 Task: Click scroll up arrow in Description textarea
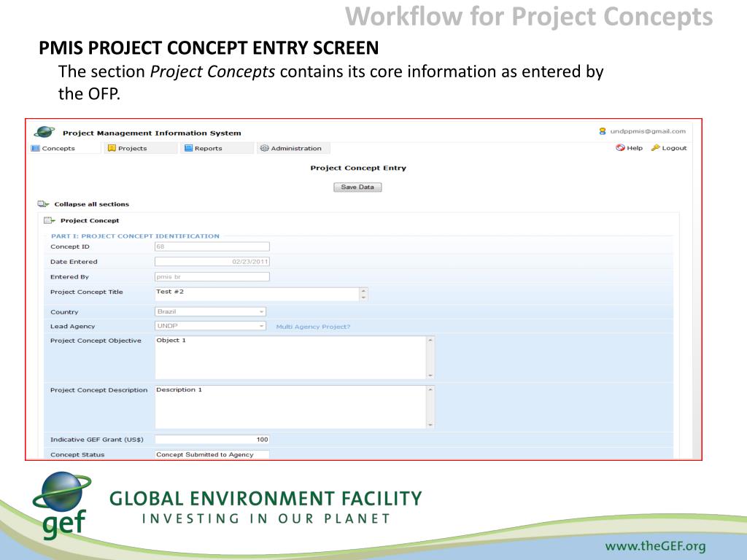tap(430, 389)
